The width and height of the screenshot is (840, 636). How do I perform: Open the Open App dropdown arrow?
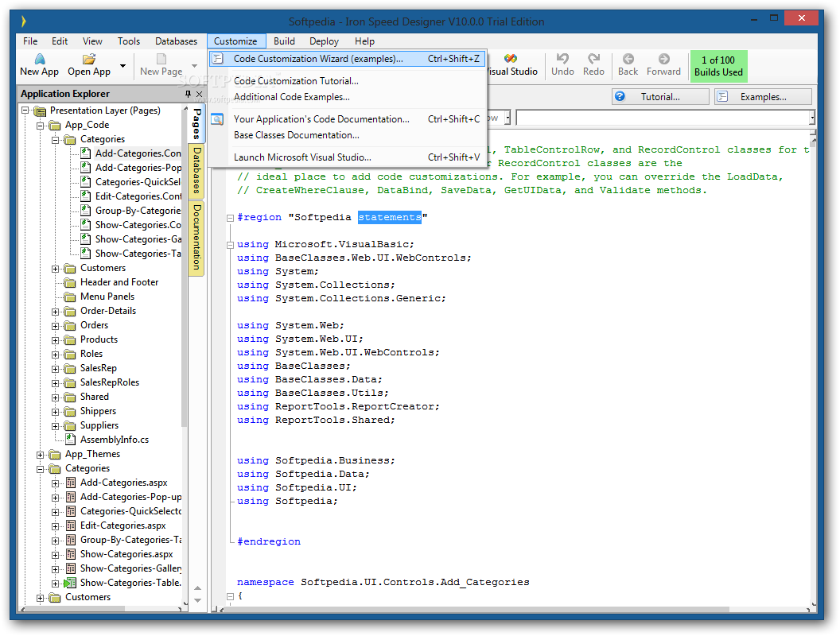click(123, 65)
